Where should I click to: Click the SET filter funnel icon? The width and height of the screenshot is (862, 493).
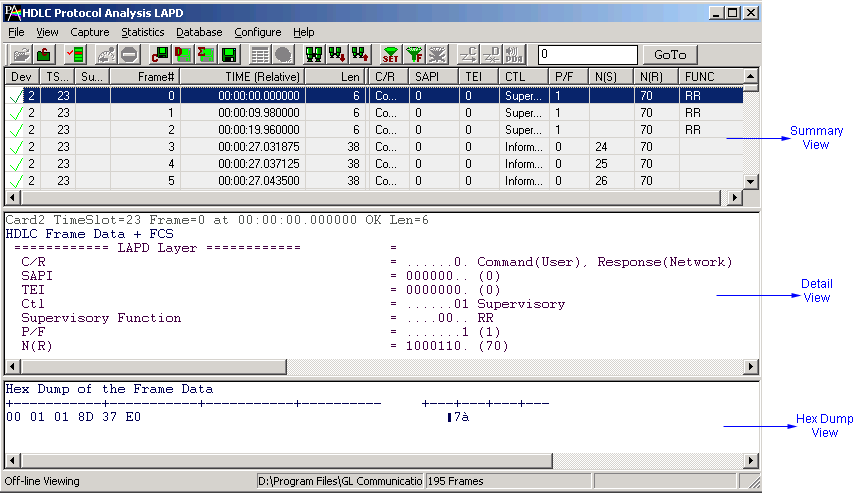click(390, 55)
